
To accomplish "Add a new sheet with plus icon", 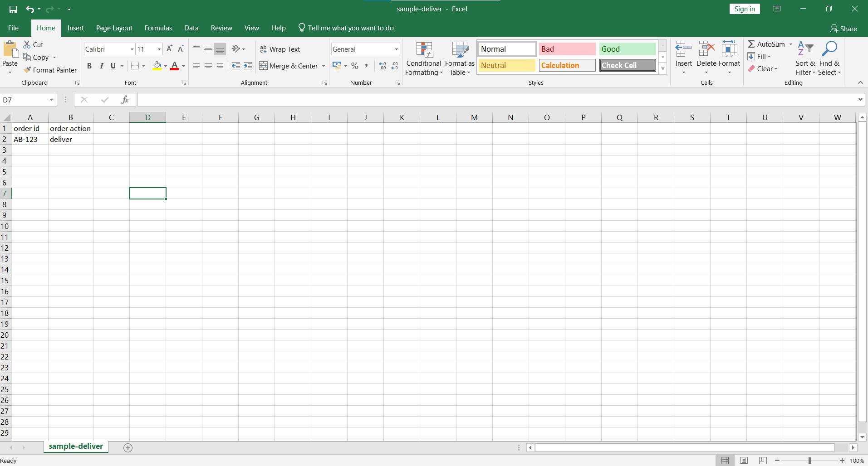I will coord(128,448).
